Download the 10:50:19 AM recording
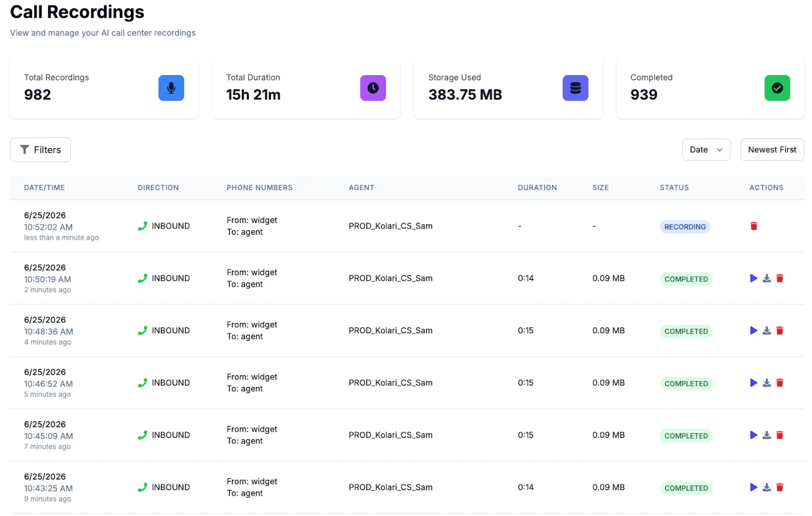This screenshot has height=516, width=812. [x=767, y=278]
